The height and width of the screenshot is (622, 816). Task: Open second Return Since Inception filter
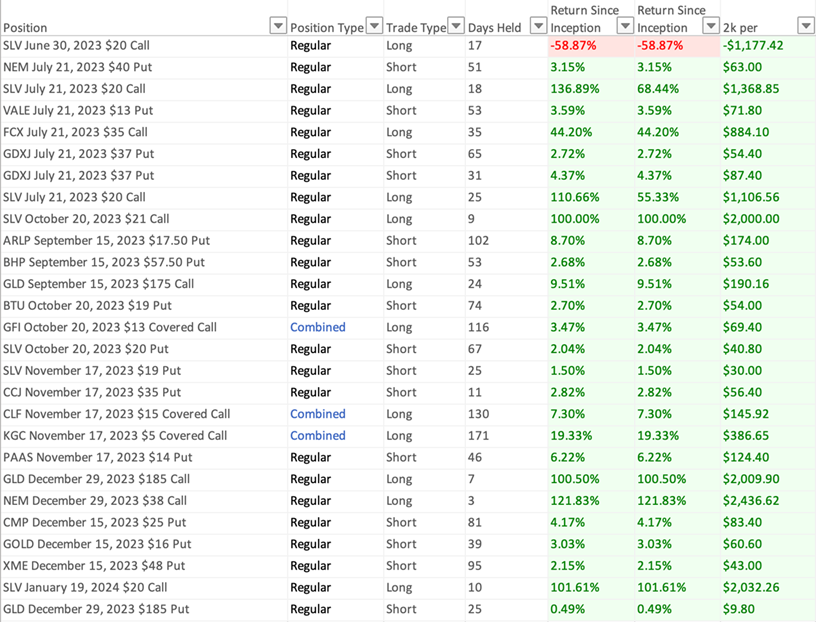(x=711, y=26)
